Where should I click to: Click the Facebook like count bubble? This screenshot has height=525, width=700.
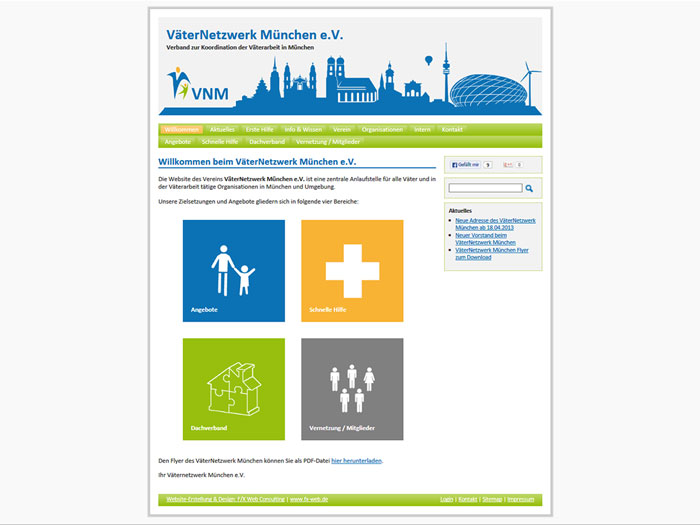tap(488, 165)
